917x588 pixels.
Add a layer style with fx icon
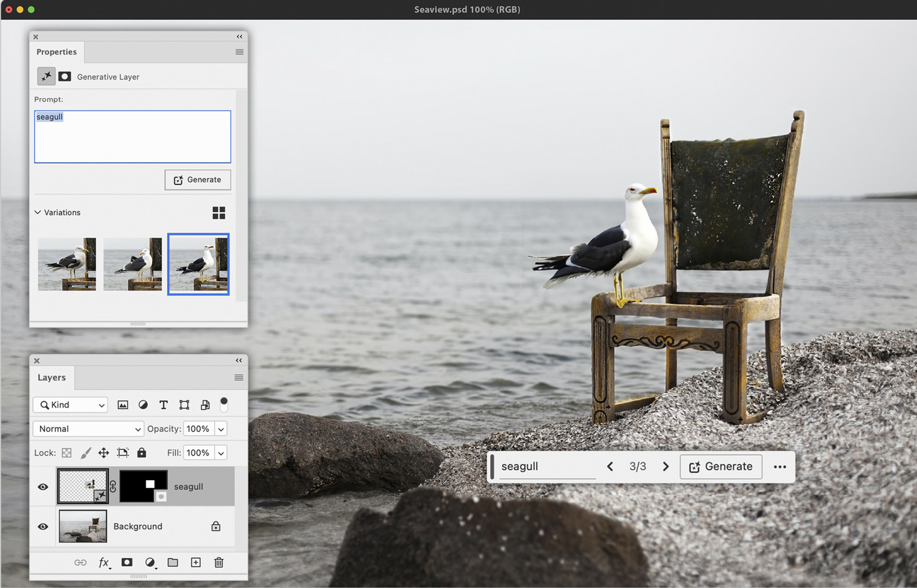104,563
